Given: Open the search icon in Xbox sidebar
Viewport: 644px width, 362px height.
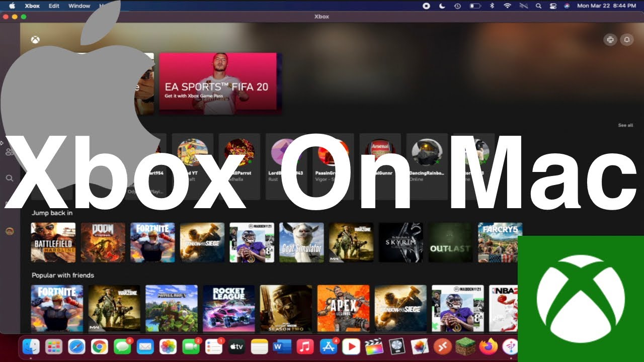Looking at the screenshot, I should (x=9, y=178).
